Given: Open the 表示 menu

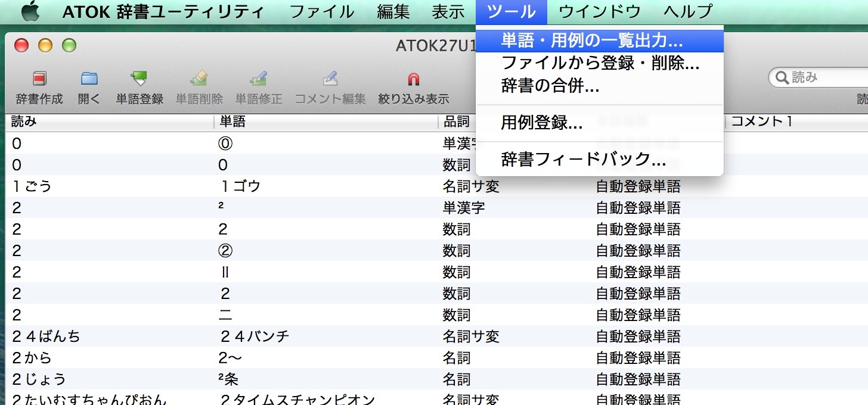Looking at the screenshot, I should 448,11.
